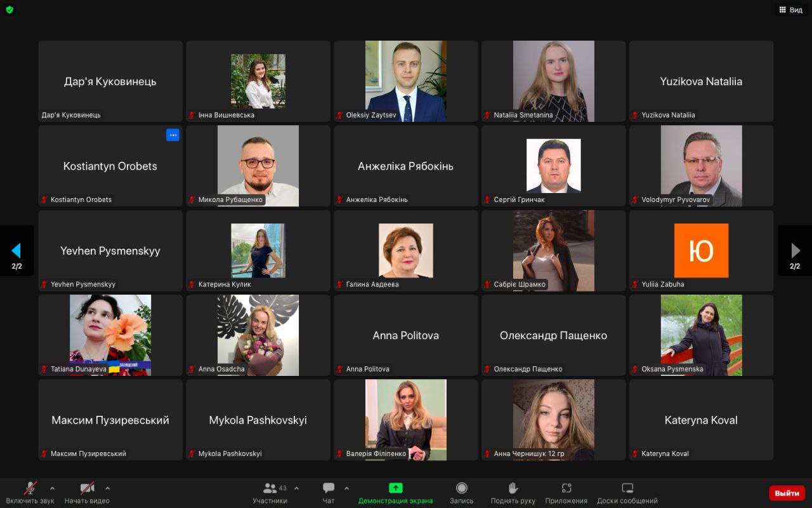Expand audio options arrow next to microphone
Screen dimensions: 812x508
(52, 488)
